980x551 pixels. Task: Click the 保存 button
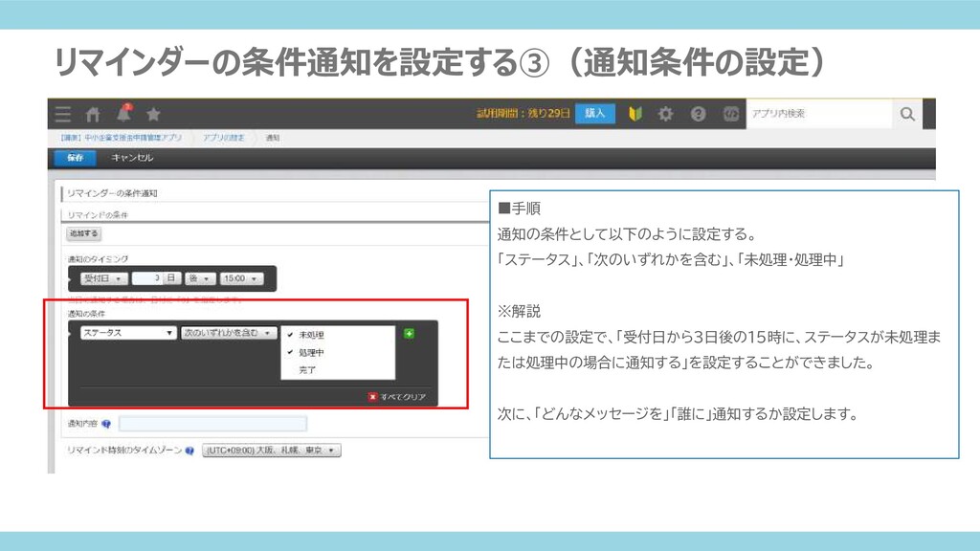click(75, 158)
